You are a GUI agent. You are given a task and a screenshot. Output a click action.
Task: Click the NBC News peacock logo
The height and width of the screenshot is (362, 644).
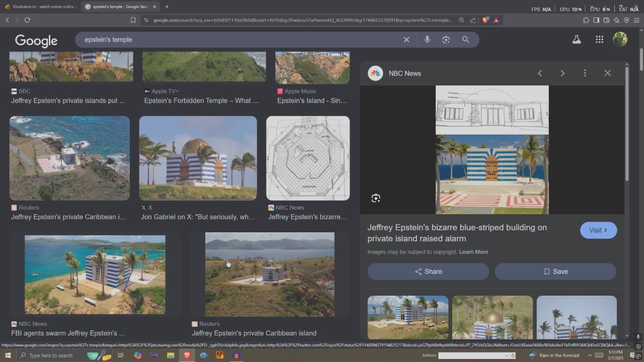(x=375, y=73)
